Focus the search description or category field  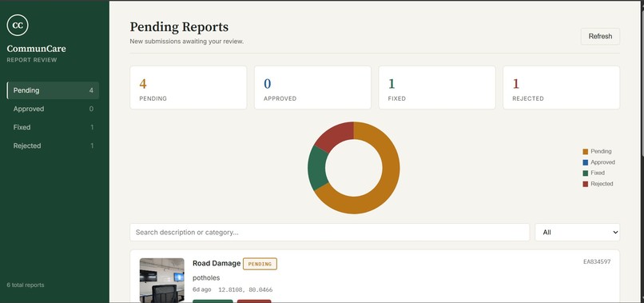pos(330,233)
